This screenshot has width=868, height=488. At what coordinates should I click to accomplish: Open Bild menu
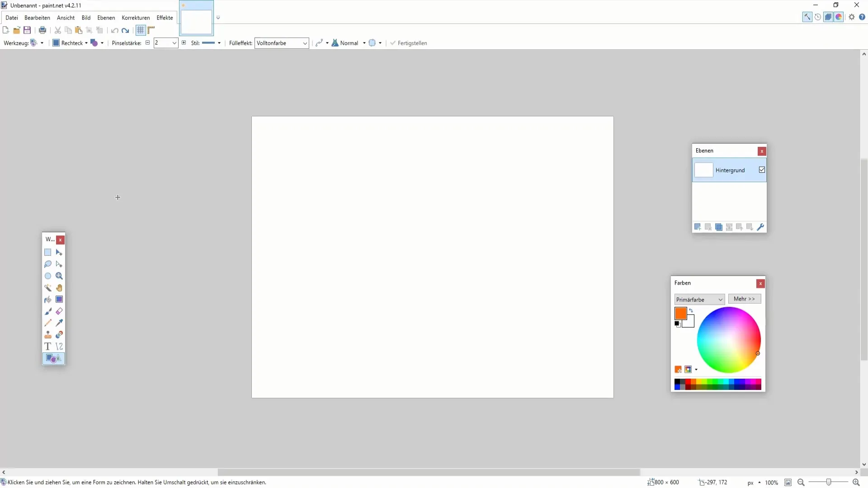[x=86, y=18]
